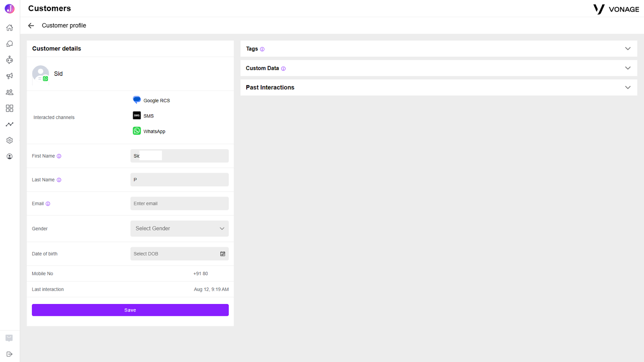Click the First Name input field
The height and width of the screenshot is (362, 644).
point(180,156)
